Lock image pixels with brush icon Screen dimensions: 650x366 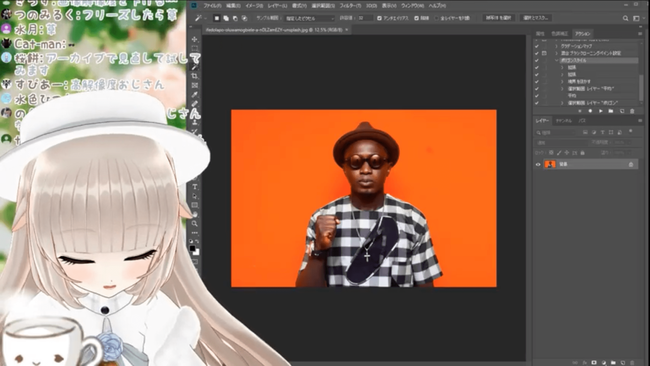pos(559,153)
